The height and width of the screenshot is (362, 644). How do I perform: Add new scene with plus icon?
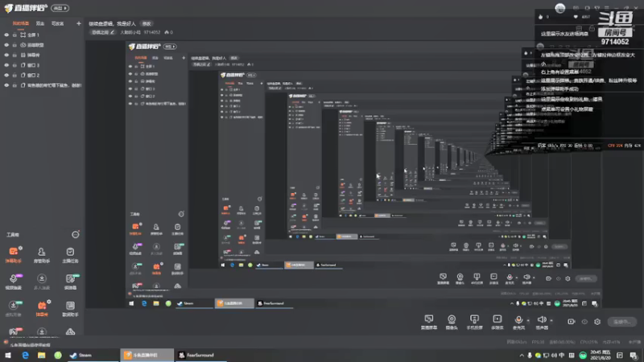pyautogui.click(x=78, y=23)
